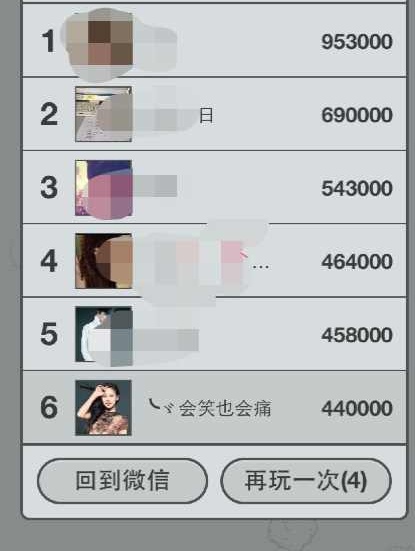Viewport: 415px width, 551px height.
Task: Select the score 543000 in row 3
Action: tap(357, 188)
